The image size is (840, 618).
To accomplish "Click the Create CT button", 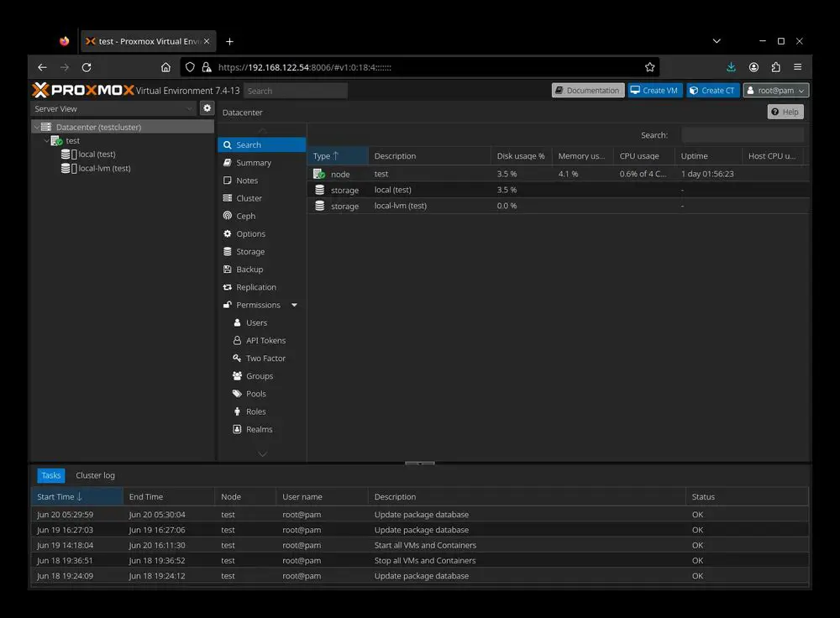I will click(x=712, y=91).
